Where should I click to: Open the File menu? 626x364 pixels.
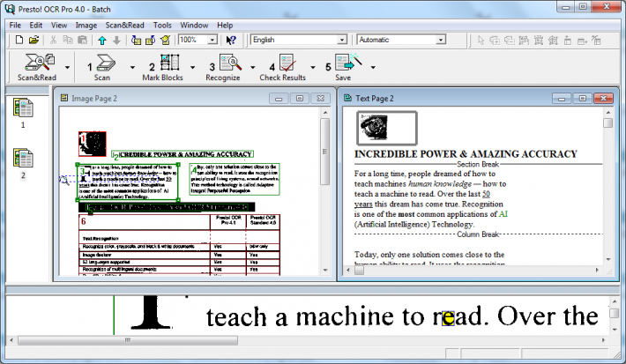(15, 26)
